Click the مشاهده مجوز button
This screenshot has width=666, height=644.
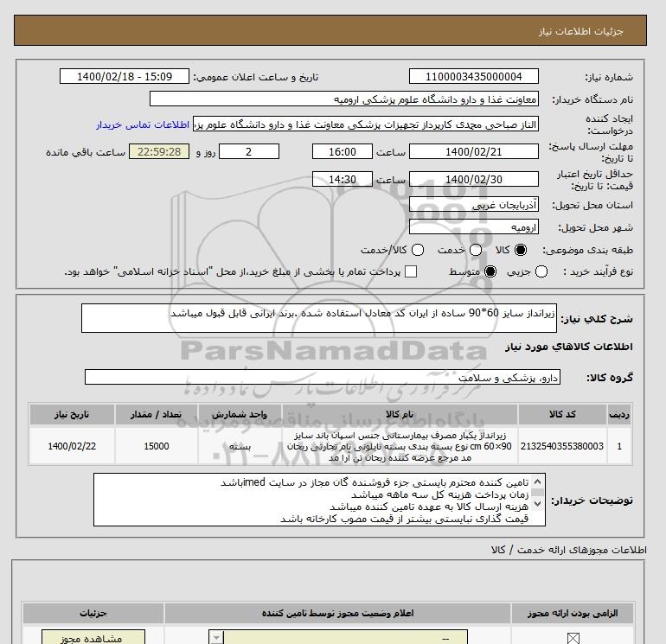pos(93,637)
